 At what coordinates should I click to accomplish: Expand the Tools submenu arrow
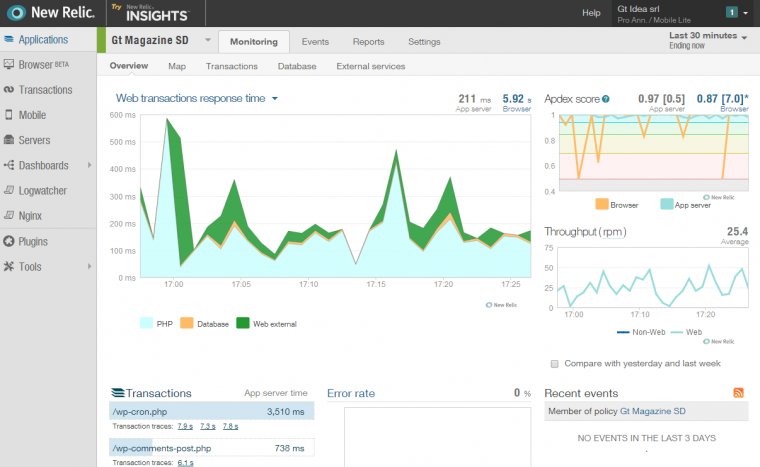coord(90,266)
